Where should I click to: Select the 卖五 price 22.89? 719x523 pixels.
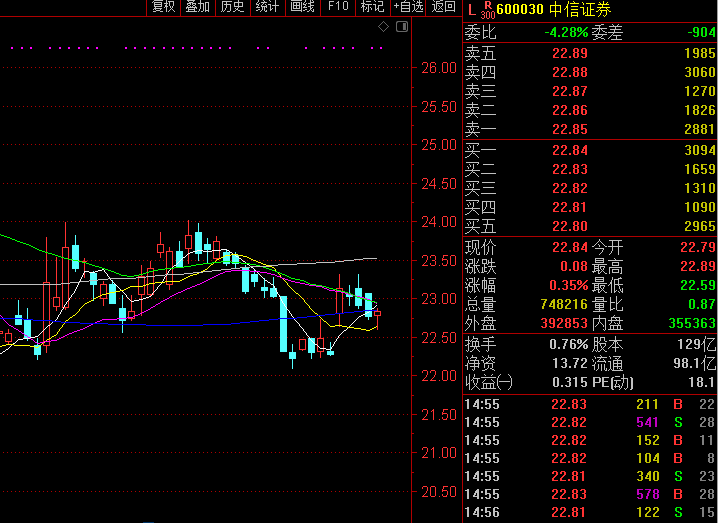570,53
